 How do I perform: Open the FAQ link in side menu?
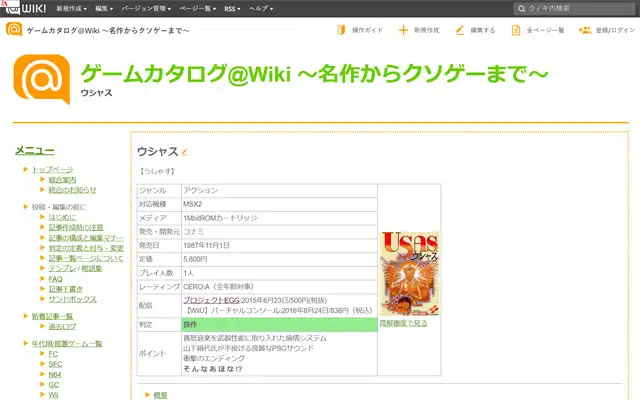55,279
